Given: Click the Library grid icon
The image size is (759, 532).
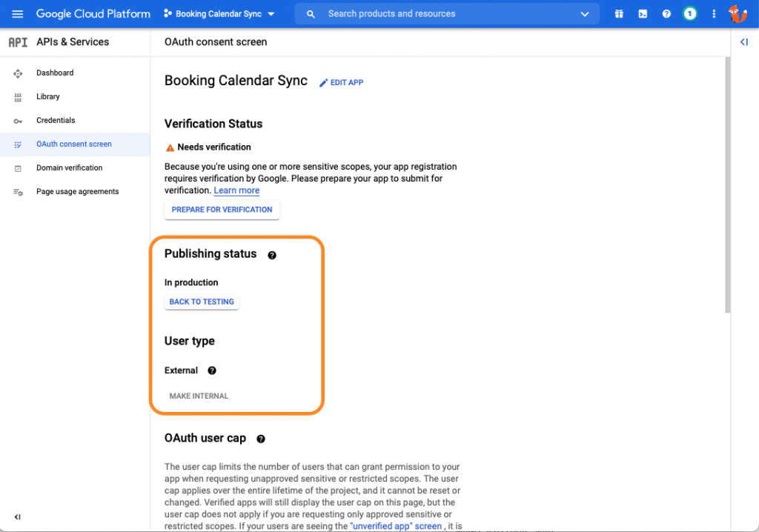Looking at the screenshot, I should (x=18, y=97).
